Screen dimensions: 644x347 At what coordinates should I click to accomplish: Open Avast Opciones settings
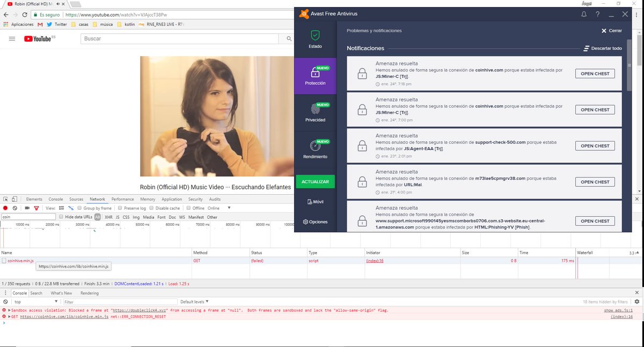pos(315,222)
